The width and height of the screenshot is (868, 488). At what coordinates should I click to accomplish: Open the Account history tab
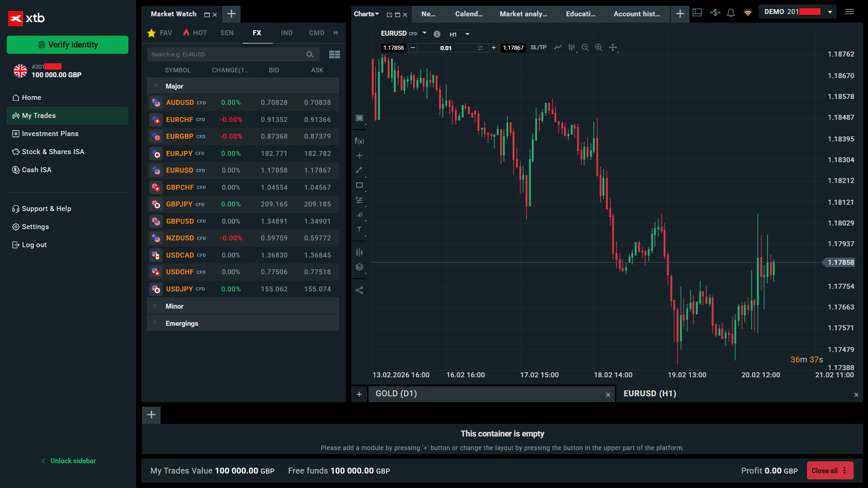(x=637, y=14)
